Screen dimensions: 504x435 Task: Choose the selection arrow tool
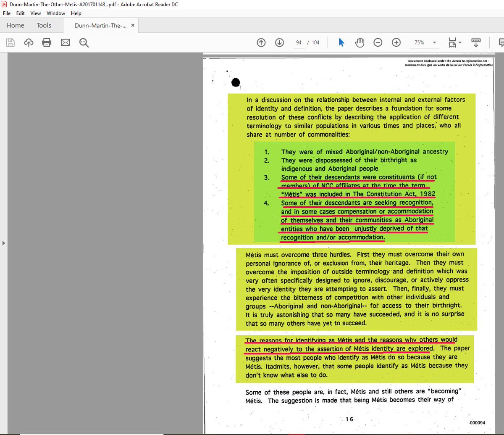pos(341,42)
